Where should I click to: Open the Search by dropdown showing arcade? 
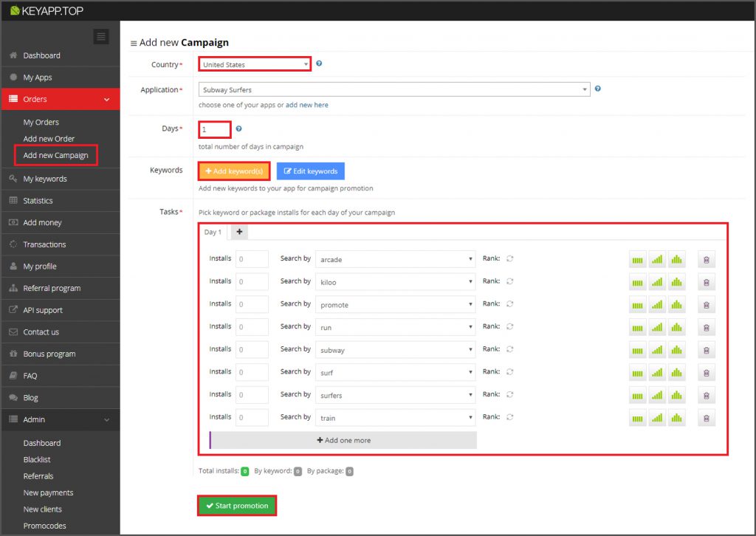396,259
